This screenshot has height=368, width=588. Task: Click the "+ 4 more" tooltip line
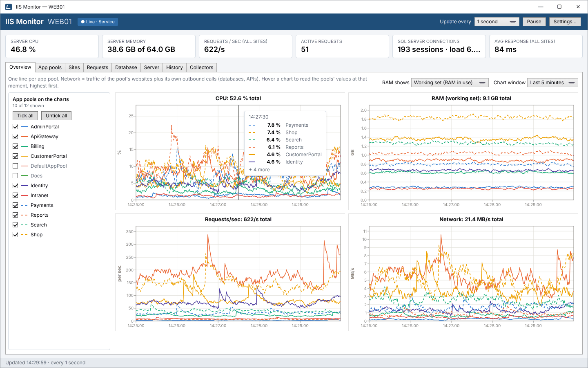click(259, 170)
